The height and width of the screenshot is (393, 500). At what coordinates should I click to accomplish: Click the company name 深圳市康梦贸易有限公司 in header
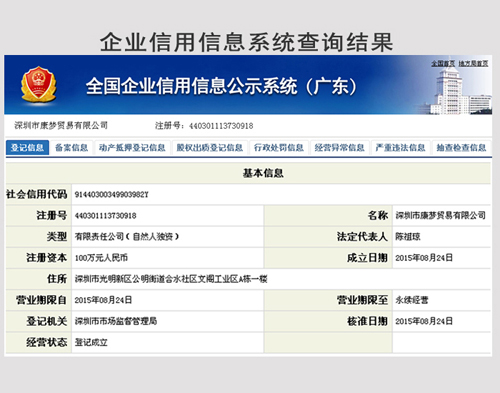(61, 126)
